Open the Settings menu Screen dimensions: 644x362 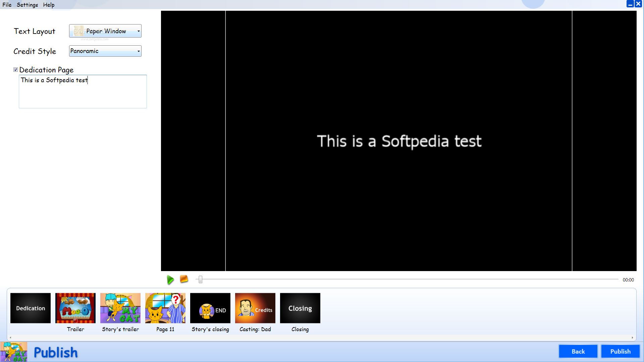28,5
